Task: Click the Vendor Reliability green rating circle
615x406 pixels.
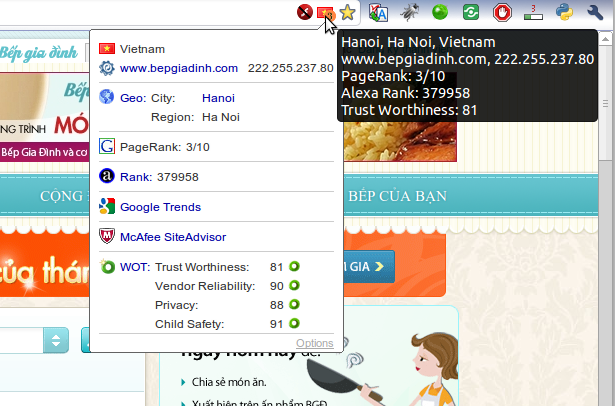Action: tap(294, 285)
